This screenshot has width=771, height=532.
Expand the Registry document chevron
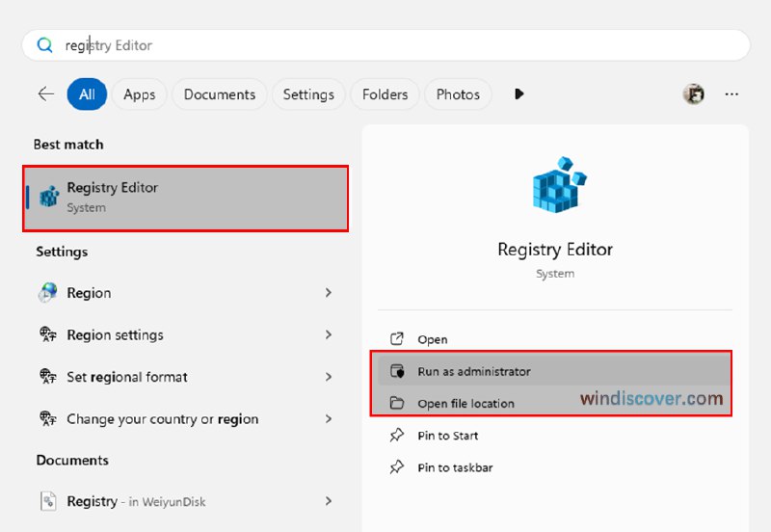point(328,501)
